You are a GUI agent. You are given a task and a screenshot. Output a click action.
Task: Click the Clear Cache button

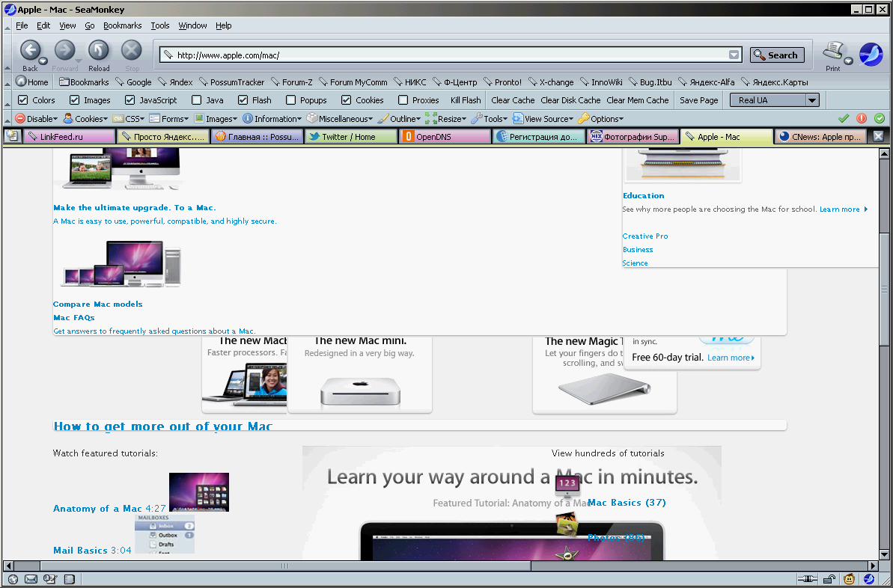[513, 100]
